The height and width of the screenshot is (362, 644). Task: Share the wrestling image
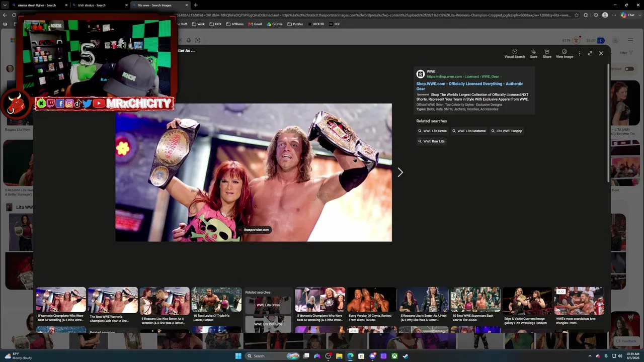[x=547, y=54]
